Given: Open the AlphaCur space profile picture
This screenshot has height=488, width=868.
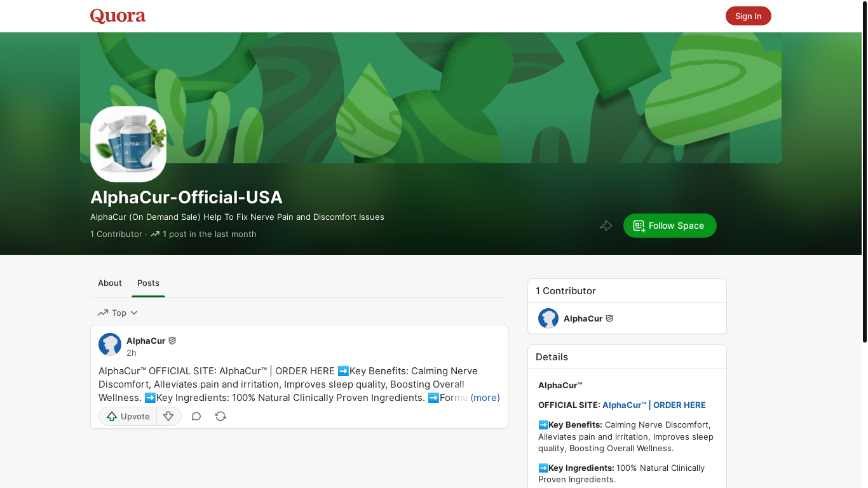Looking at the screenshot, I should 128,144.
